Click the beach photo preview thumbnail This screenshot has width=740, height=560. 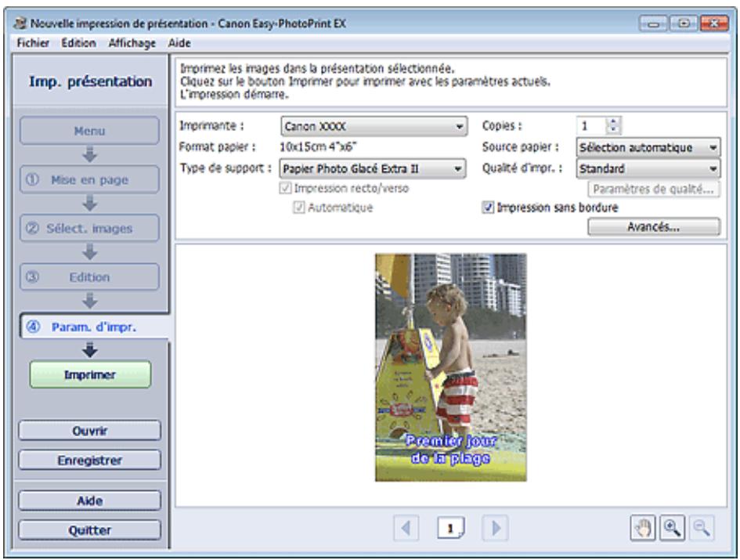pos(451,367)
